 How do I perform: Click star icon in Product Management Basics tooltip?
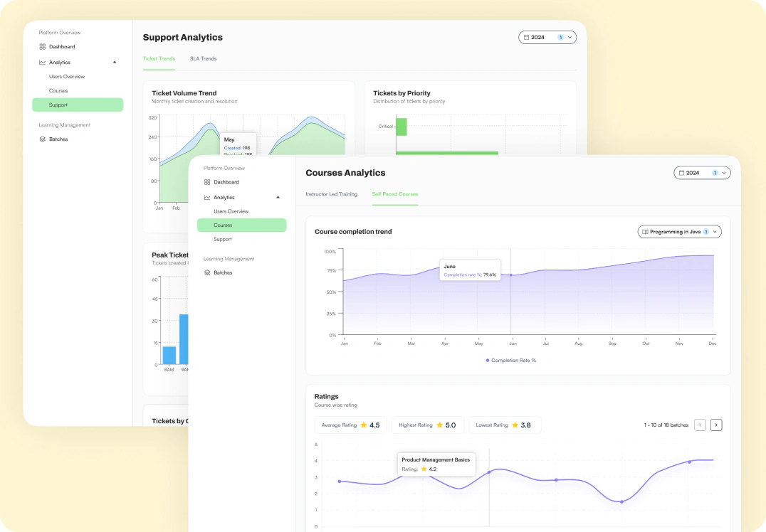tap(424, 469)
